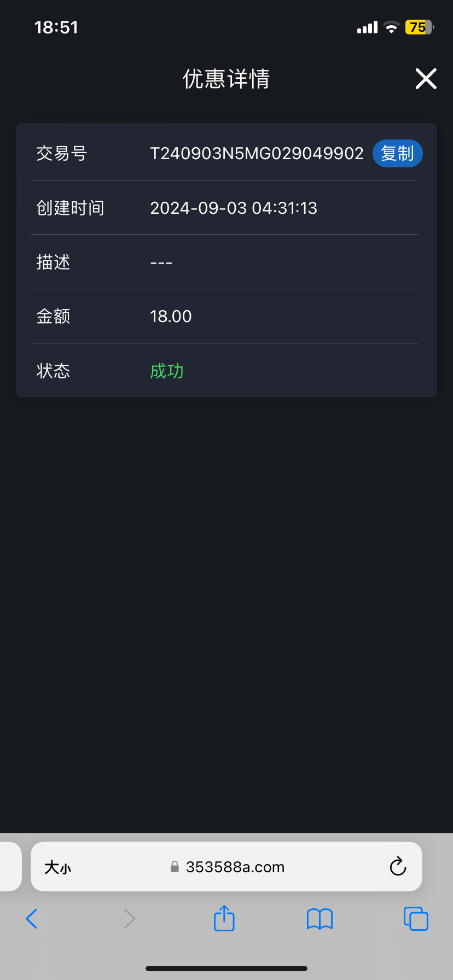
Task: Reload the page in Safari
Action: [398, 867]
